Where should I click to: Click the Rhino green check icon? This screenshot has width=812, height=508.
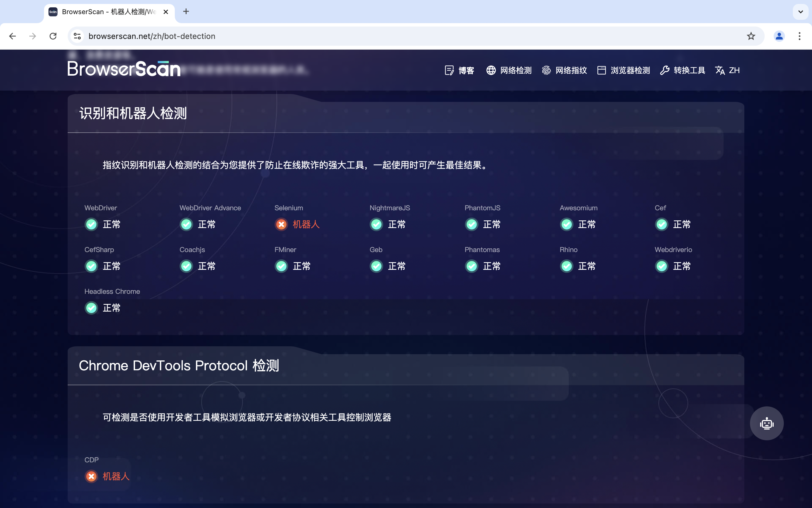click(x=566, y=266)
